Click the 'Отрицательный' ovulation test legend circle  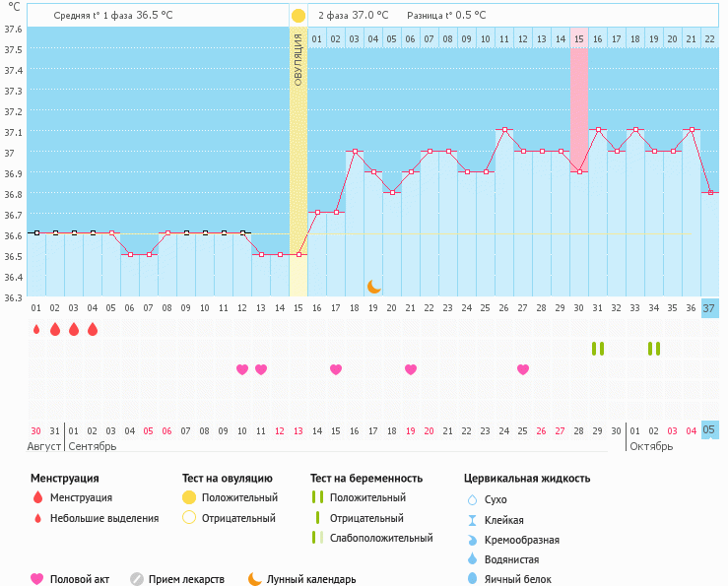tap(189, 518)
